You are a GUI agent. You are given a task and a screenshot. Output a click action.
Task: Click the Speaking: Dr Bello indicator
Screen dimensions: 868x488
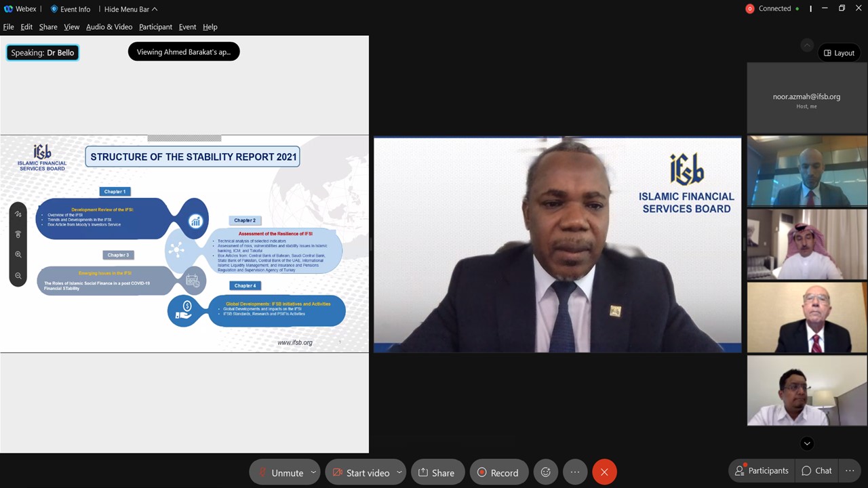(x=43, y=52)
